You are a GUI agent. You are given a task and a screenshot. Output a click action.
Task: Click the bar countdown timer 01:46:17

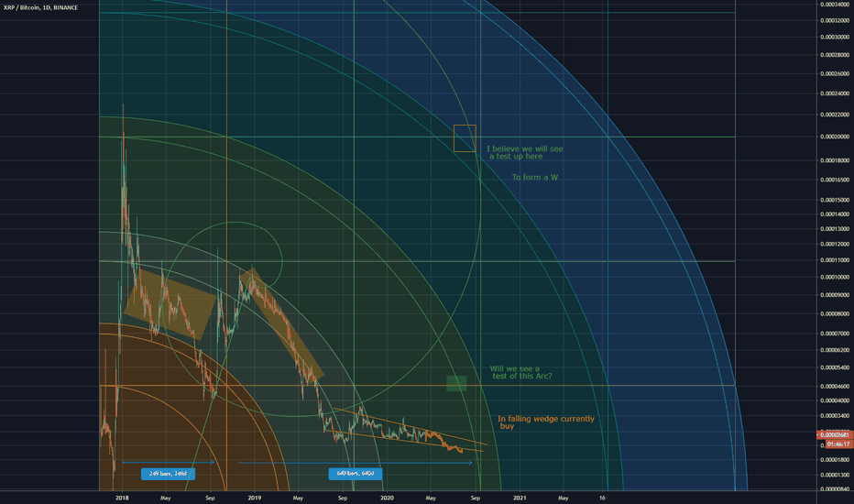[838, 444]
